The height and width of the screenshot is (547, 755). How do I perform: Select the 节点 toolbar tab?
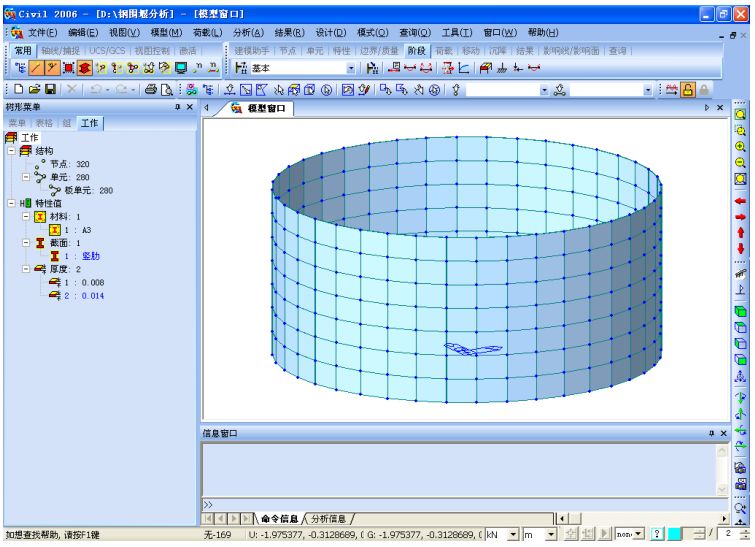point(287,51)
